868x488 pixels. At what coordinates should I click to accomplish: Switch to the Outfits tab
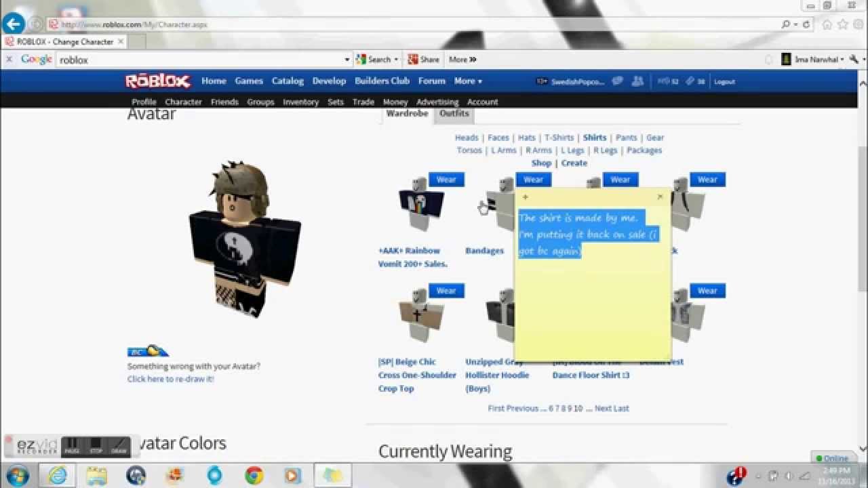[454, 114]
